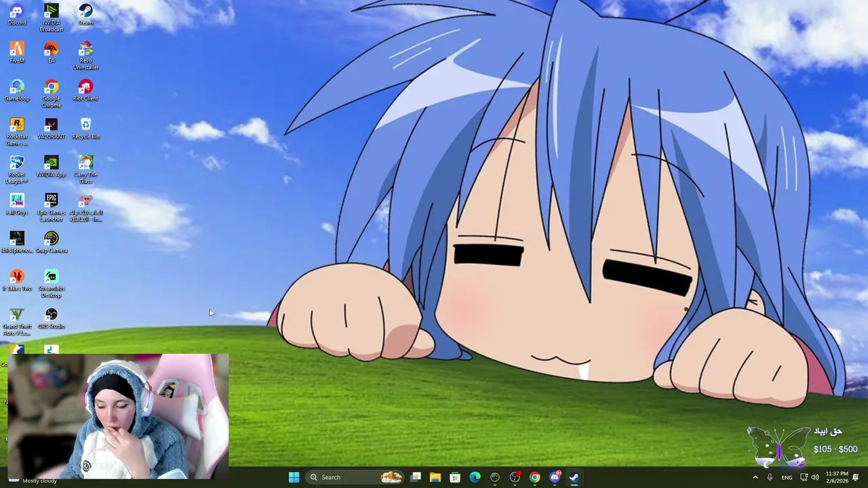The image size is (868, 488).
Task: Open the Riot Client shortcut
Action: 85,91
